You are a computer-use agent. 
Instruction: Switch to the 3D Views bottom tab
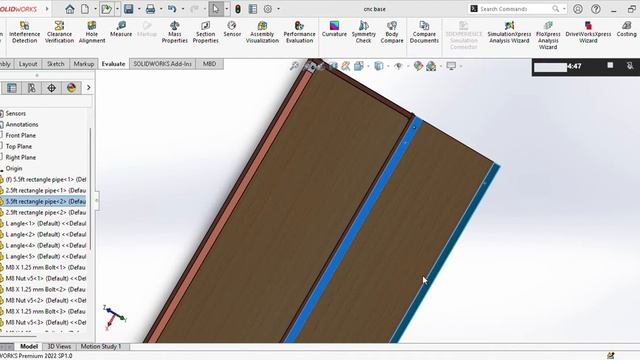coord(59,347)
